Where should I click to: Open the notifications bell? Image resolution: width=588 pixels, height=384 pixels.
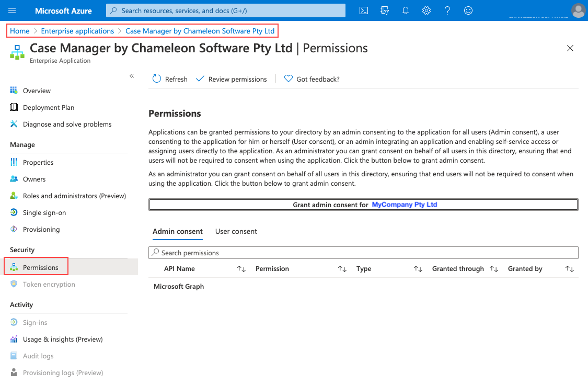(x=406, y=10)
